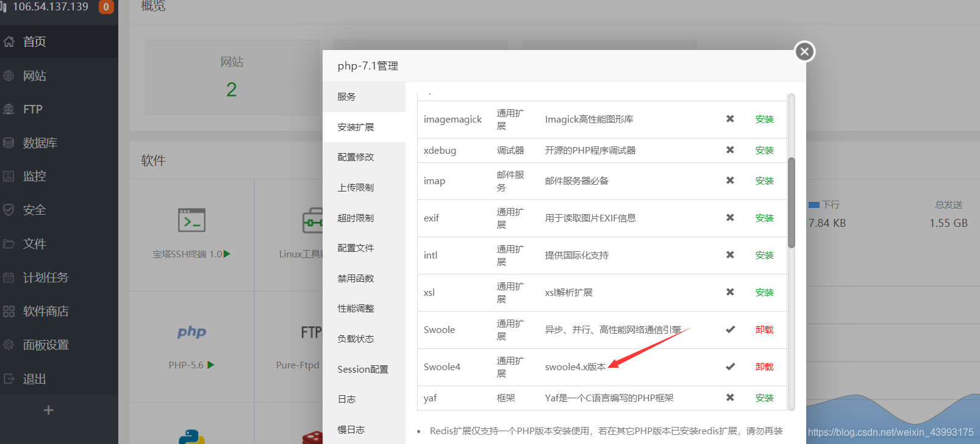This screenshot has height=444, width=980.
Task: Click the status X icon in yaf row
Action: pyautogui.click(x=730, y=398)
